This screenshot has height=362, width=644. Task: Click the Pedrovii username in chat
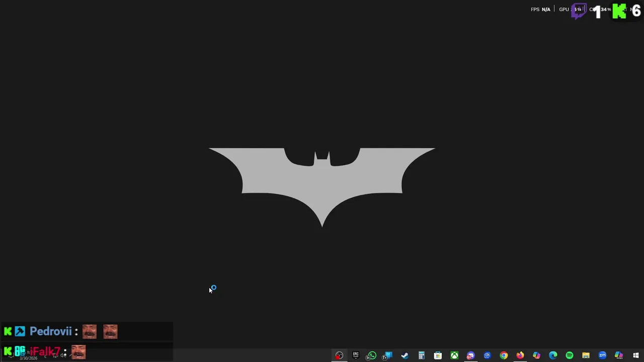point(51,331)
